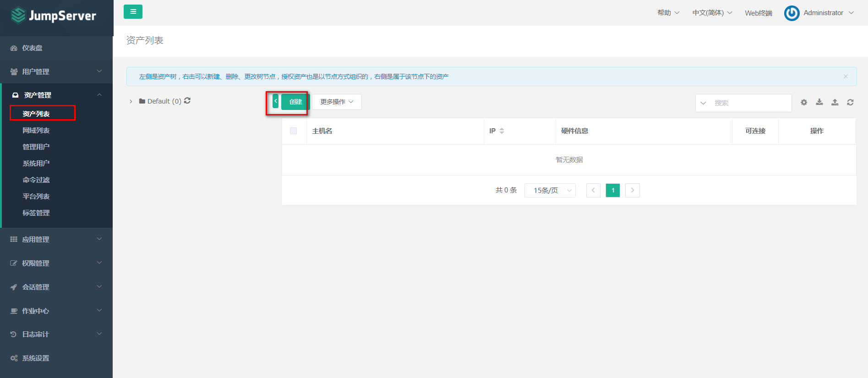Screen dimensions: 868x378
Task: Click the import upload icon
Action: [x=835, y=102]
